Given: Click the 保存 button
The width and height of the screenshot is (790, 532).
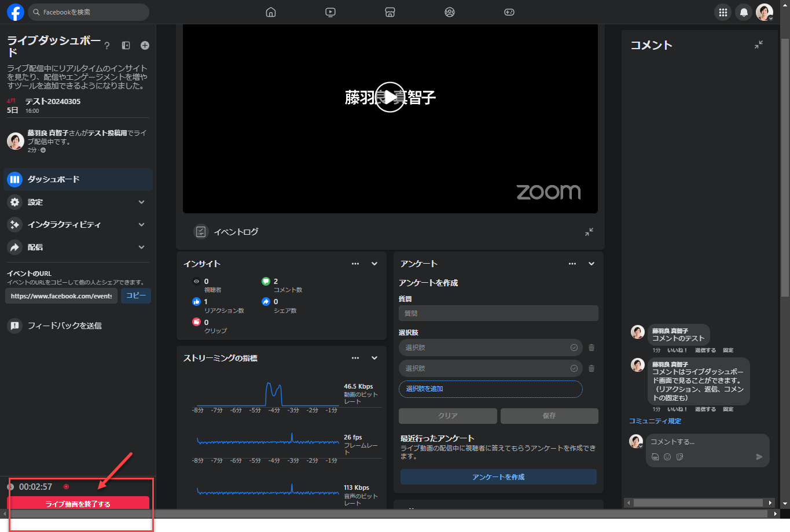Looking at the screenshot, I should 549,416.
